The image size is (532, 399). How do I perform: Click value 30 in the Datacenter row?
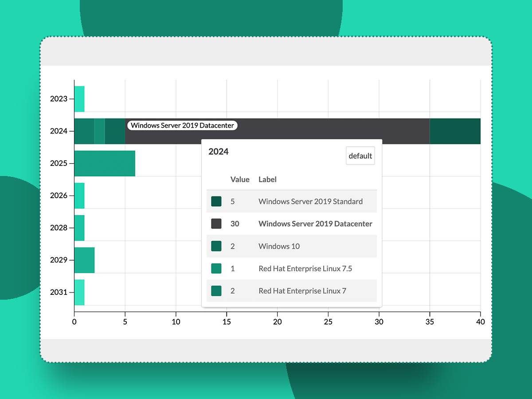(x=235, y=224)
